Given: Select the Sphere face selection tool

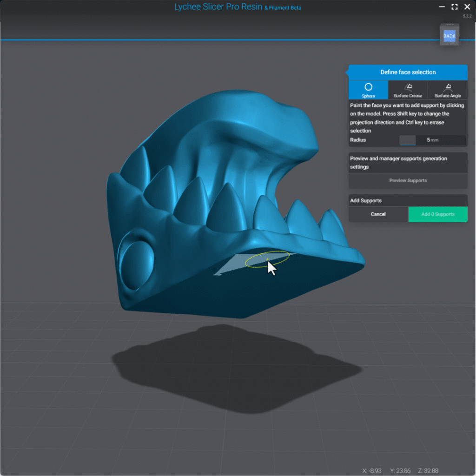Looking at the screenshot, I should (x=368, y=89).
